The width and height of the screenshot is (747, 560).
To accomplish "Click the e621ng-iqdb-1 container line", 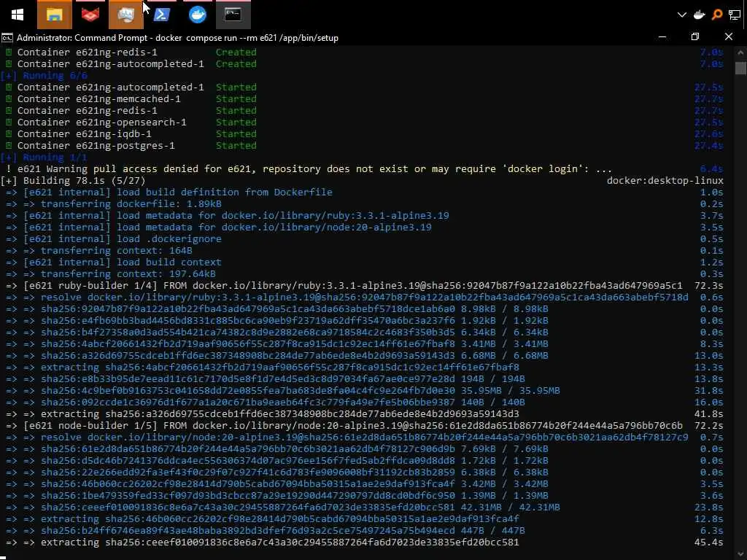I will (365, 134).
